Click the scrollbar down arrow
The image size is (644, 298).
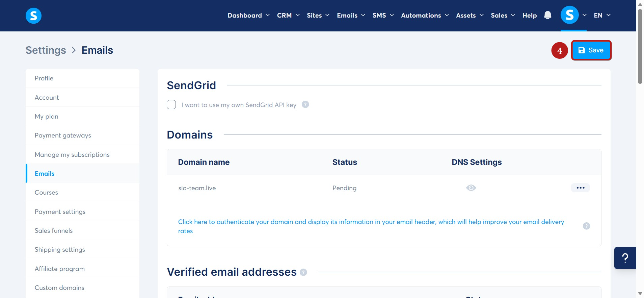tap(640, 294)
